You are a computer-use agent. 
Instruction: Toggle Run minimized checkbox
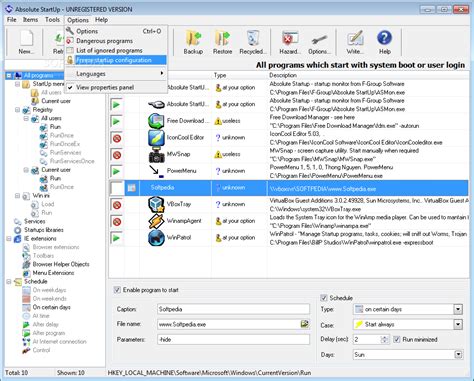396,339
